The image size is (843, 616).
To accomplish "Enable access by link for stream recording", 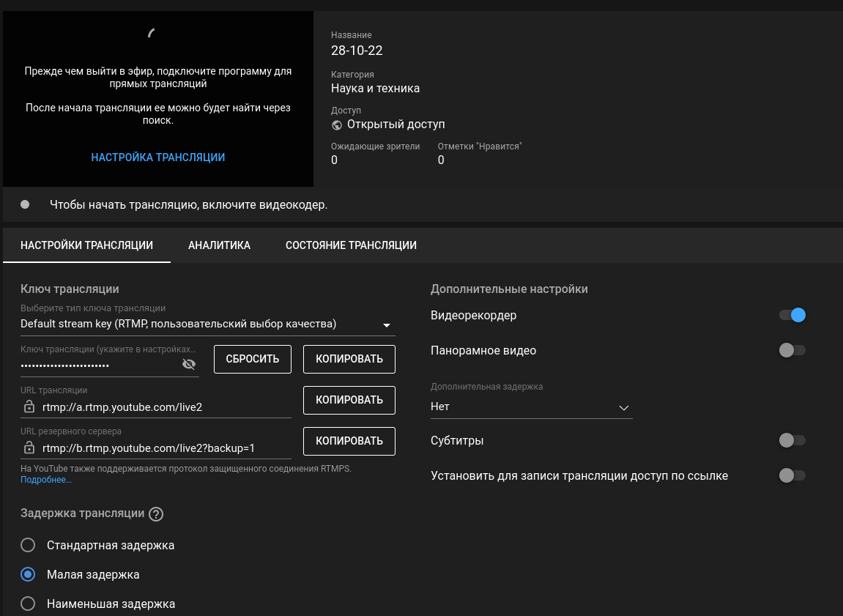I will 792,475.
